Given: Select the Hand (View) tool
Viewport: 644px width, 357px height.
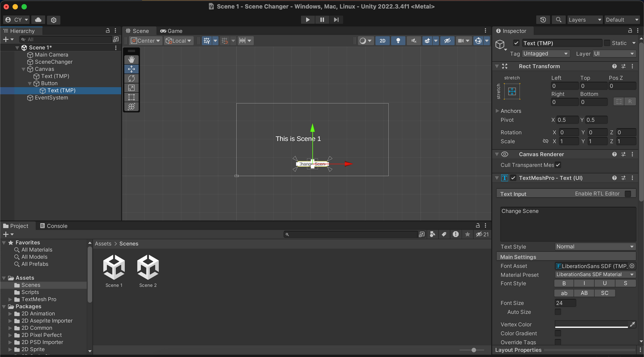Looking at the screenshot, I should (x=131, y=59).
